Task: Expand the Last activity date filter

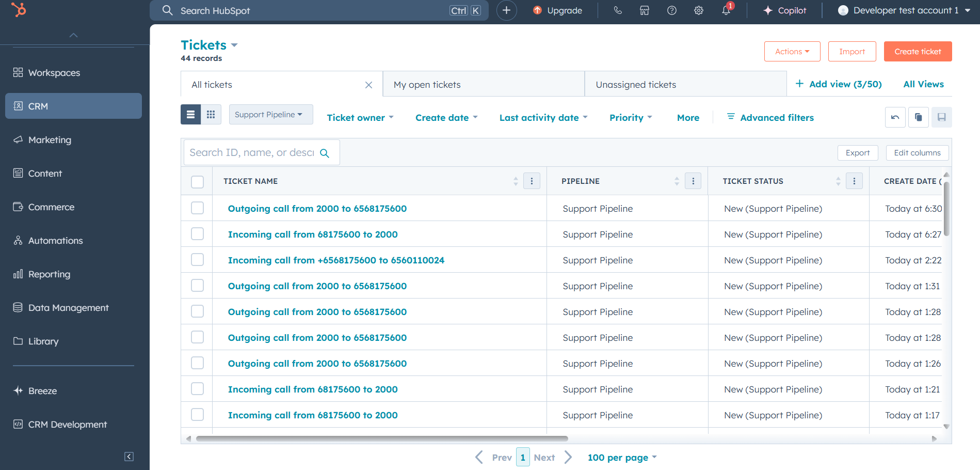Action: click(x=543, y=118)
